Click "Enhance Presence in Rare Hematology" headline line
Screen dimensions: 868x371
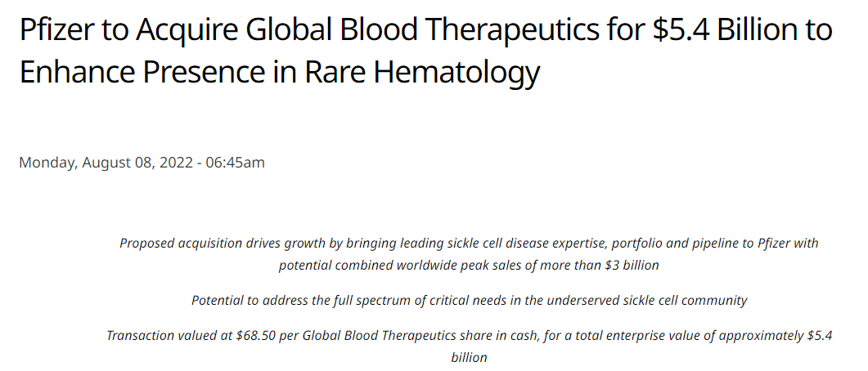[x=280, y=73]
